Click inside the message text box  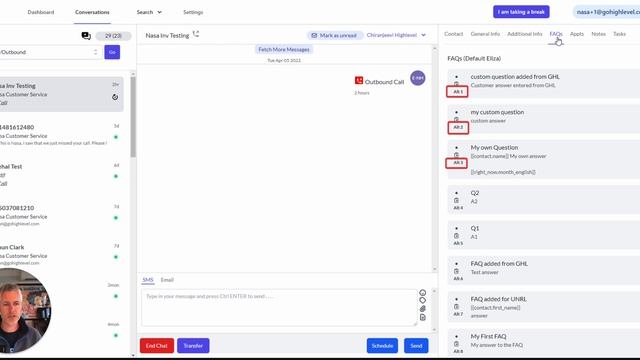[x=279, y=308]
